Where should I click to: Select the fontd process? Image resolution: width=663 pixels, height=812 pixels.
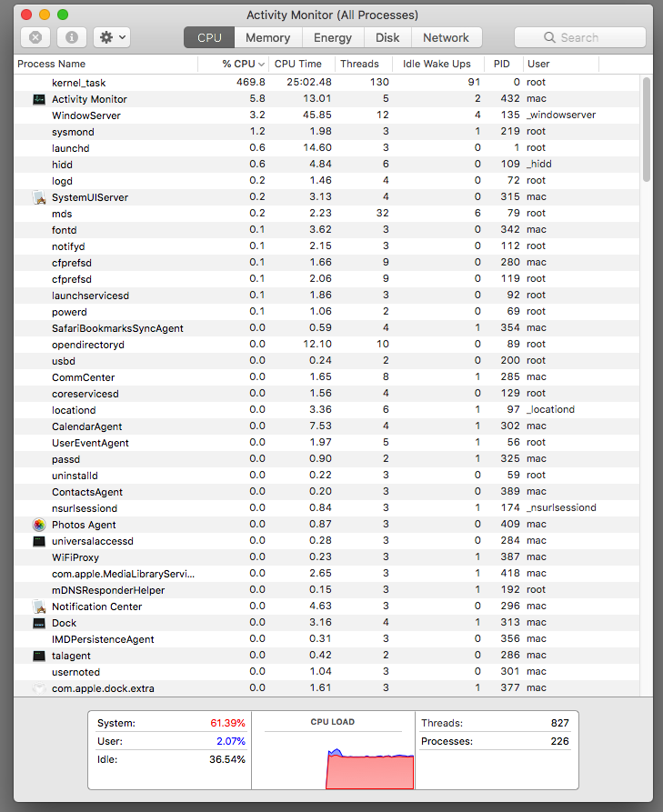326,230
